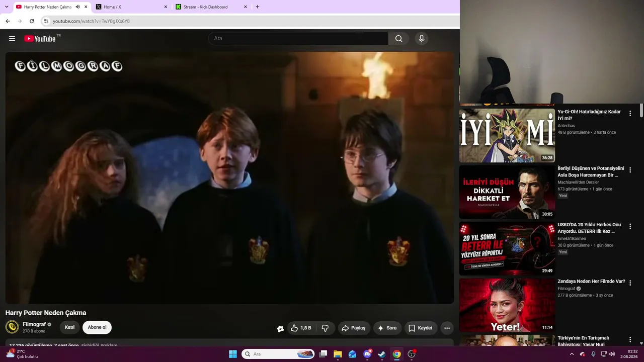Close the Home / X tab
The width and height of the screenshot is (644, 362).
166,7
